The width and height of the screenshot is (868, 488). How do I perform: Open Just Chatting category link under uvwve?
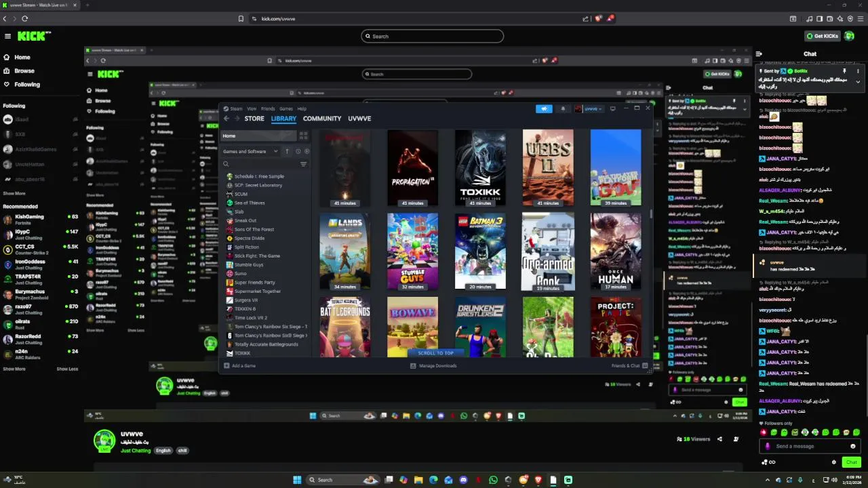[x=136, y=451]
